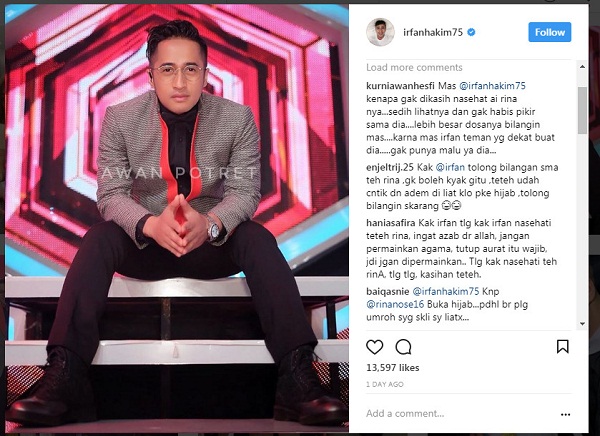Open the baiqasnie commenter profile
This screenshot has width=600, height=436.
[388, 292]
